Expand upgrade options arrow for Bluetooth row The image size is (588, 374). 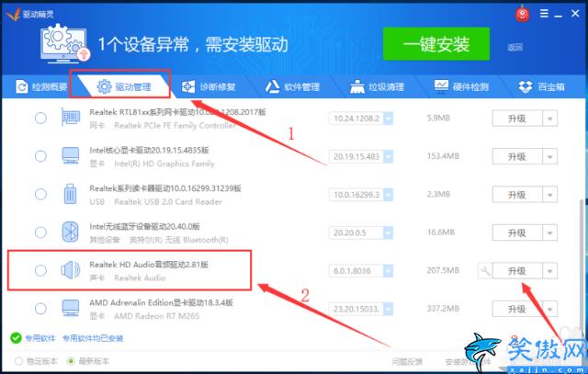(x=549, y=232)
